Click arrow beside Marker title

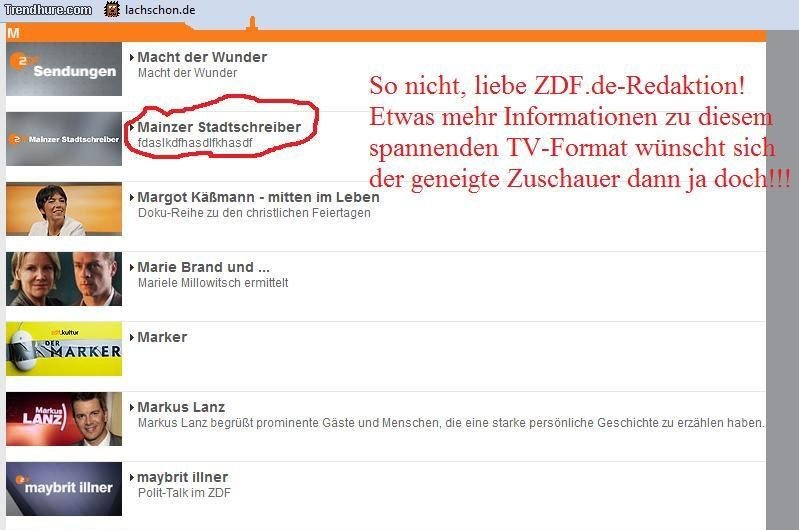coord(132,337)
